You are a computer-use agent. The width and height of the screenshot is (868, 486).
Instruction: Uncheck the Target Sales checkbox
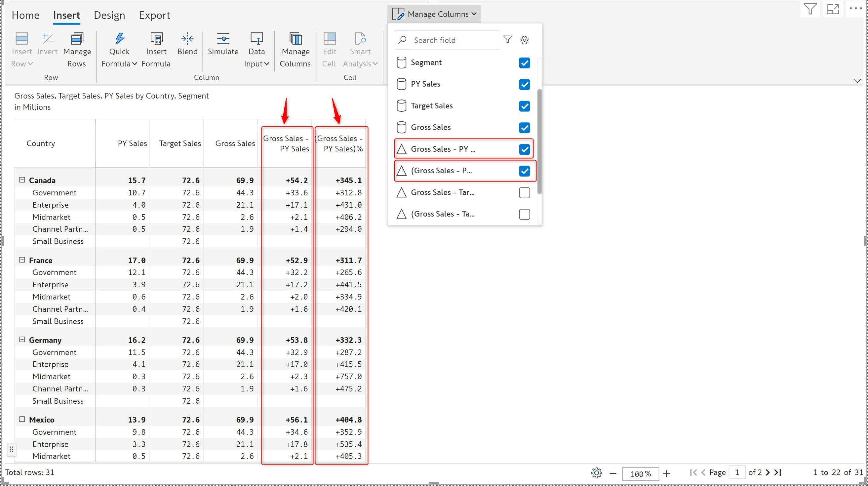(x=524, y=106)
